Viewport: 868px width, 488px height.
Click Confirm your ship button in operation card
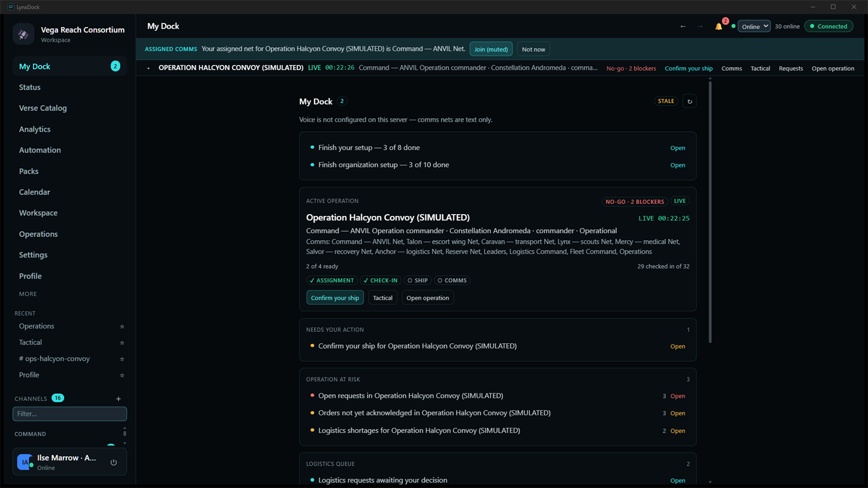tap(335, 298)
